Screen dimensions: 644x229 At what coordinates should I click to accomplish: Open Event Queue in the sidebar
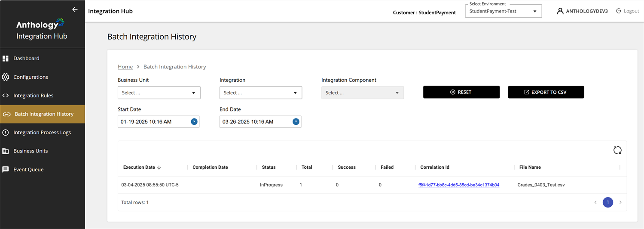[x=28, y=170]
